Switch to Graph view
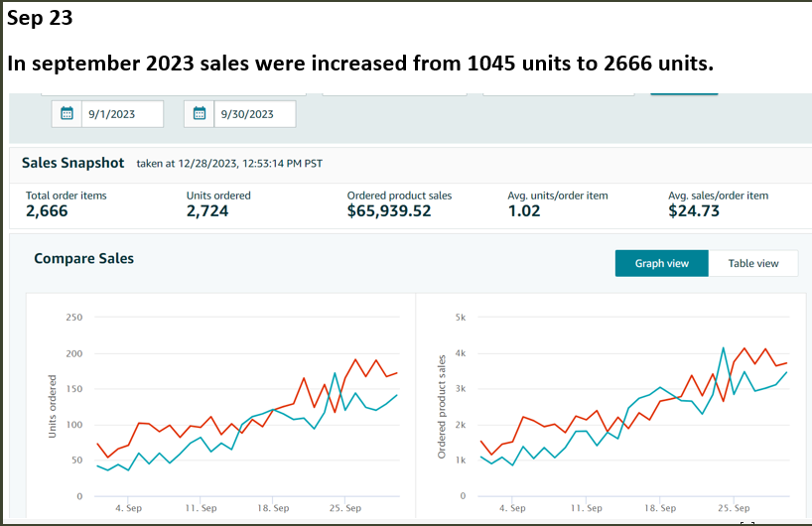 tap(661, 263)
